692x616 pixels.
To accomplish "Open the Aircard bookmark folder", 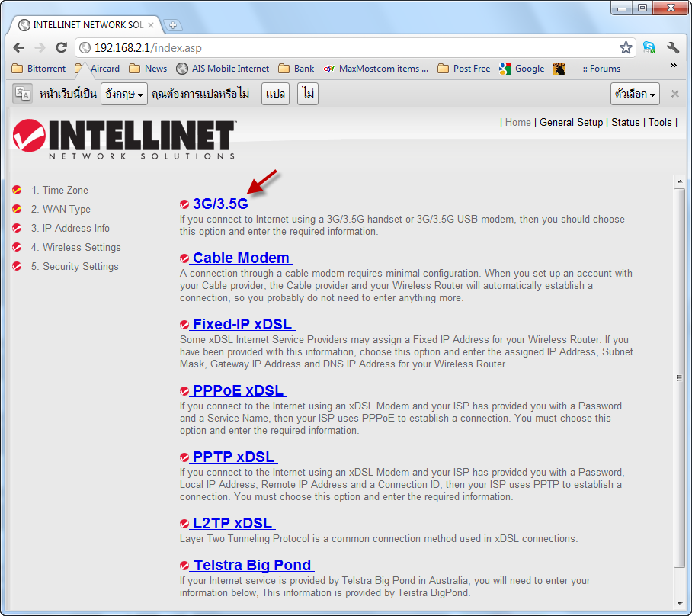I will (x=98, y=69).
